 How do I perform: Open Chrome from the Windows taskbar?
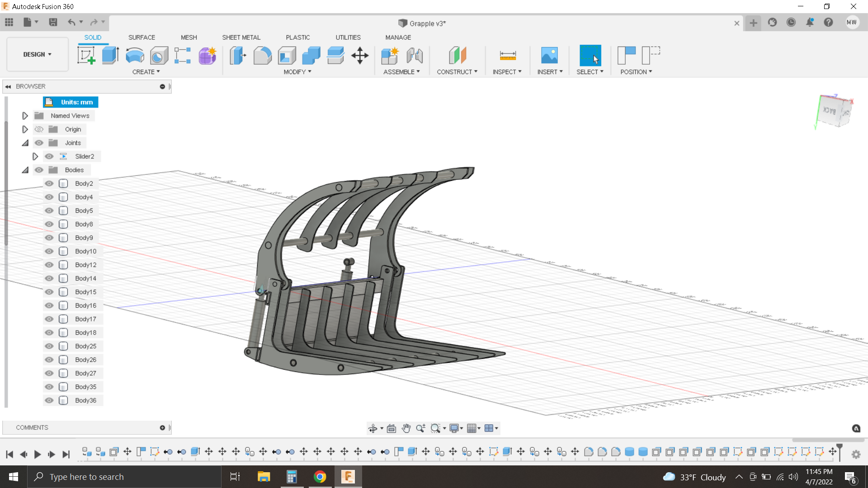[x=320, y=477]
